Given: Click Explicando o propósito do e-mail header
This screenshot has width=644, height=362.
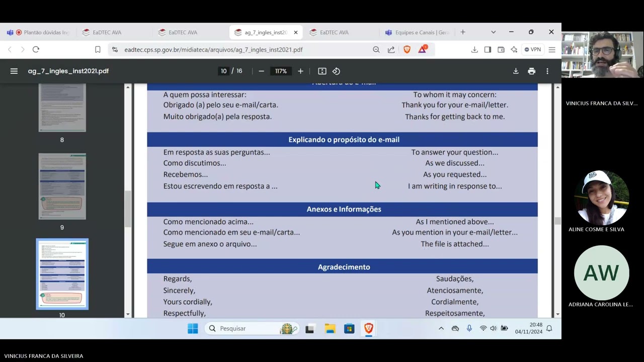Looking at the screenshot, I should 344,139.
